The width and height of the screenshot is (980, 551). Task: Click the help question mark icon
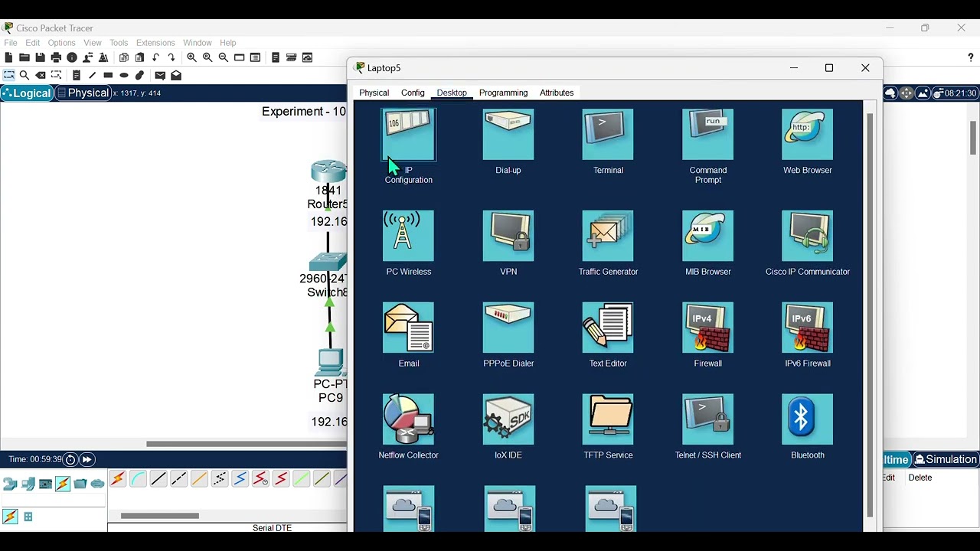coord(971,58)
